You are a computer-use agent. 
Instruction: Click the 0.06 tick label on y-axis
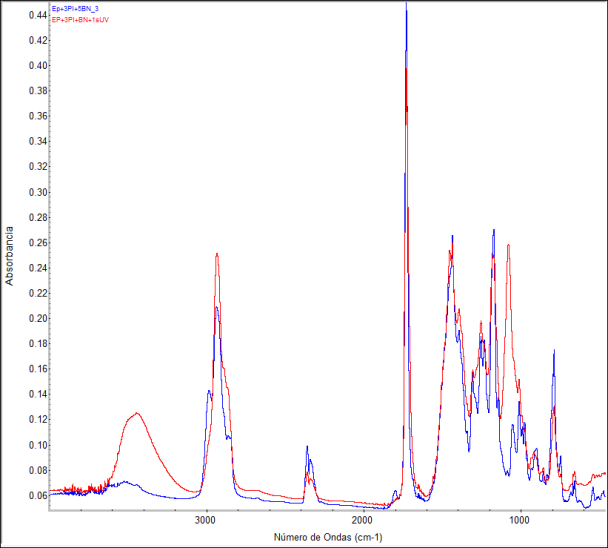[36, 495]
